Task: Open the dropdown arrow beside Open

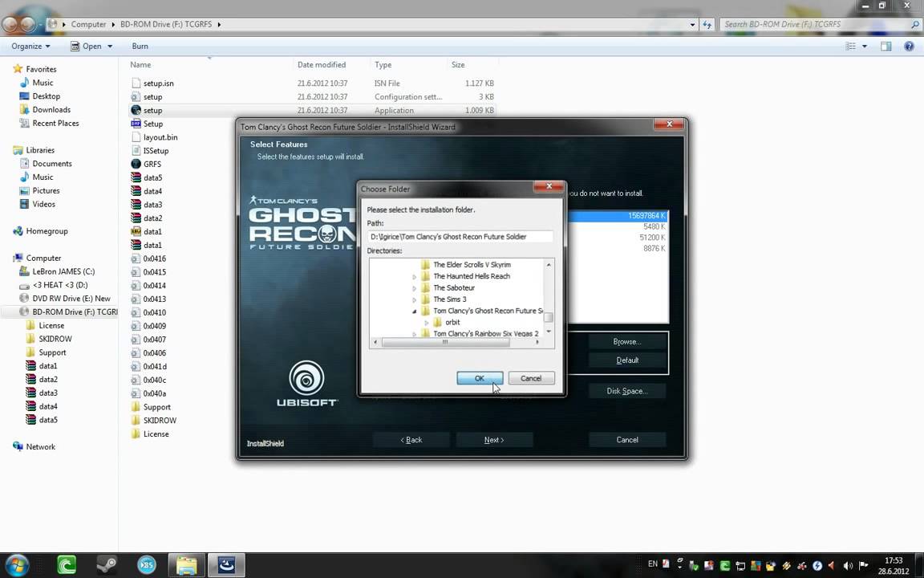Action: (110, 46)
